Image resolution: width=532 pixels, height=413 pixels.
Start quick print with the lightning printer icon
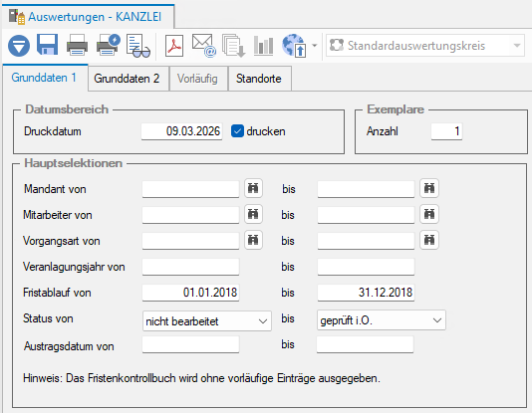[109, 45]
